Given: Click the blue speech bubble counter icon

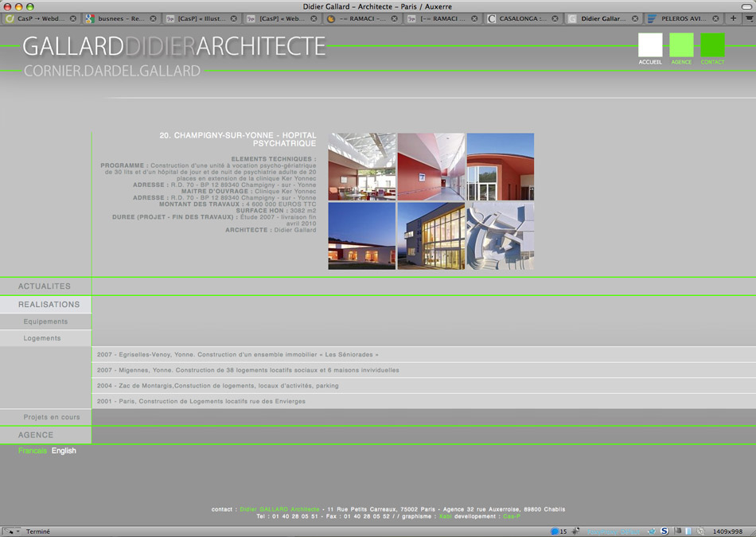Looking at the screenshot, I should [555, 531].
